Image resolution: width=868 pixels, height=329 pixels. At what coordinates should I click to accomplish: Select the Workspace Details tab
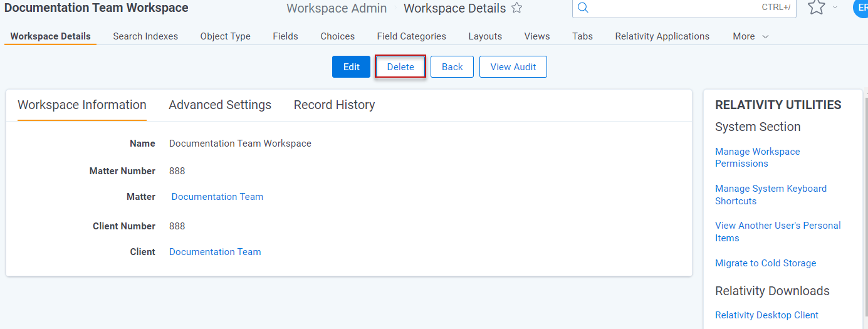[50, 36]
